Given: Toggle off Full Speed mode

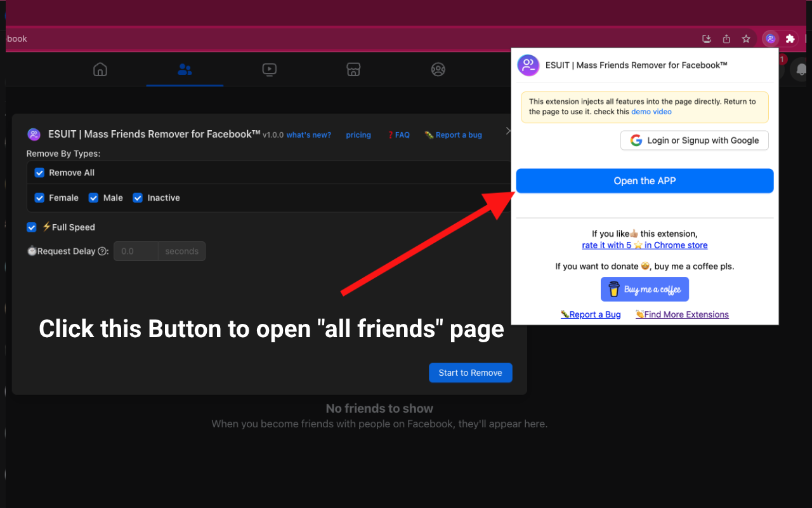Looking at the screenshot, I should pyautogui.click(x=31, y=227).
